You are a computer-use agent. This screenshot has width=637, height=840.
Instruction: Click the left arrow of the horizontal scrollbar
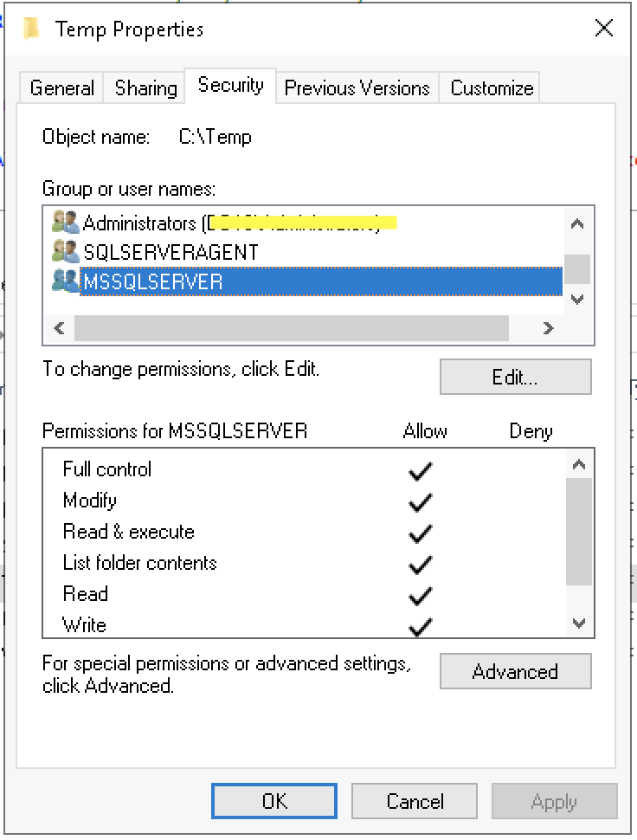point(58,329)
